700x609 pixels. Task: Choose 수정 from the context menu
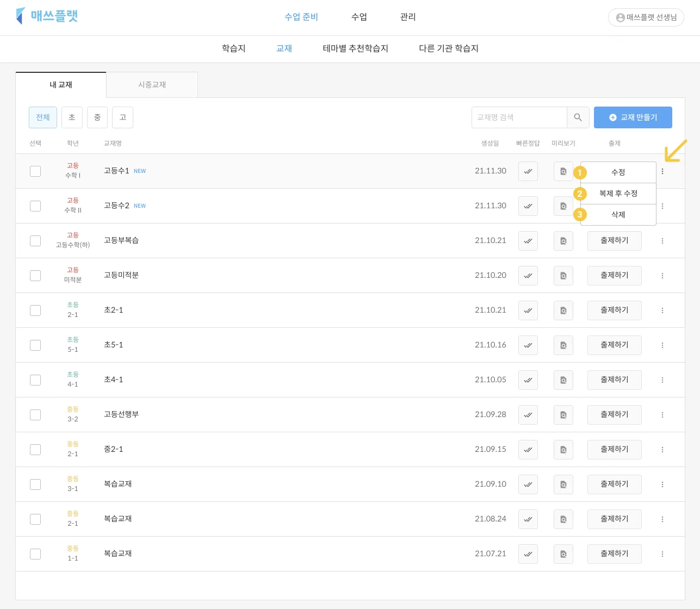pos(618,172)
